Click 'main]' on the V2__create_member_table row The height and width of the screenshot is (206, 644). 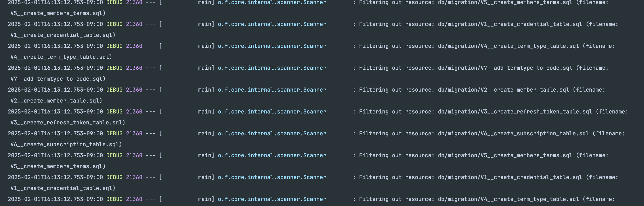(206, 90)
